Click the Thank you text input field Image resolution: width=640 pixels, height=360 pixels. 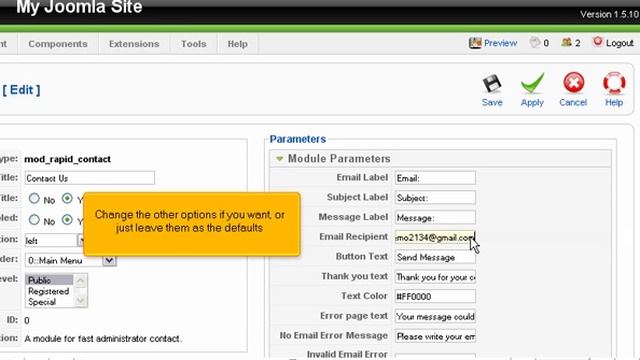tap(435, 277)
